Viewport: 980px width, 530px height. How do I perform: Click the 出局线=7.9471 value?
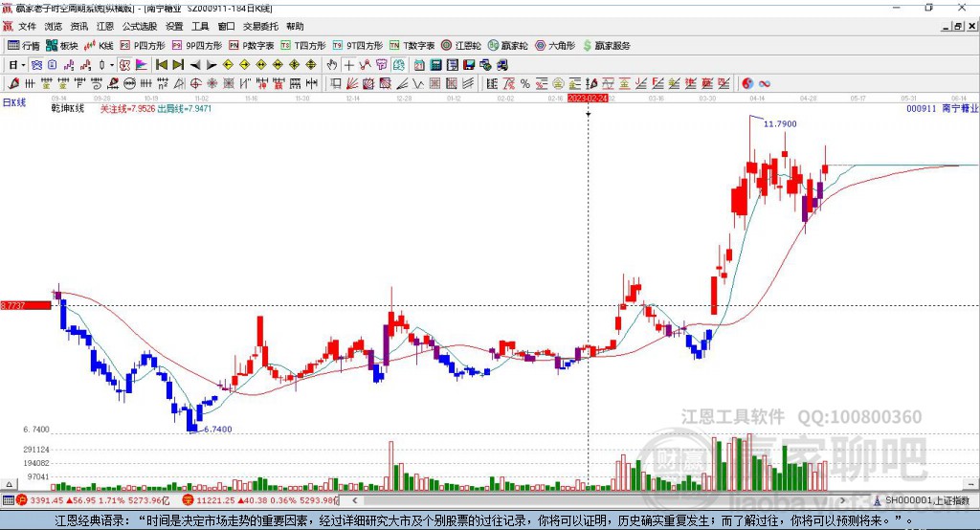185,109
